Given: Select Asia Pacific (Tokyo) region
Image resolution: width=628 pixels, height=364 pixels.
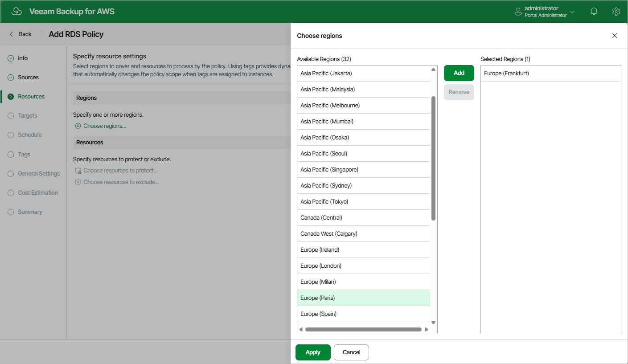Looking at the screenshot, I should pos(364,202).
